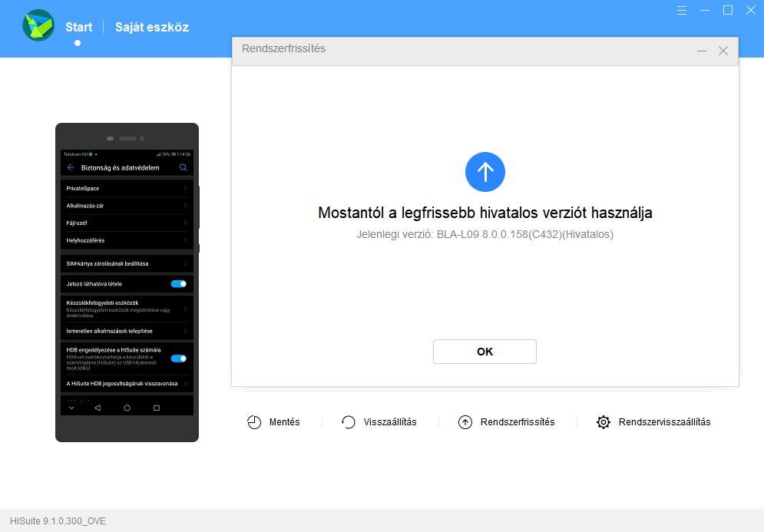
Task: Maximize the HiSuite main window
Action: coord(728,10)
